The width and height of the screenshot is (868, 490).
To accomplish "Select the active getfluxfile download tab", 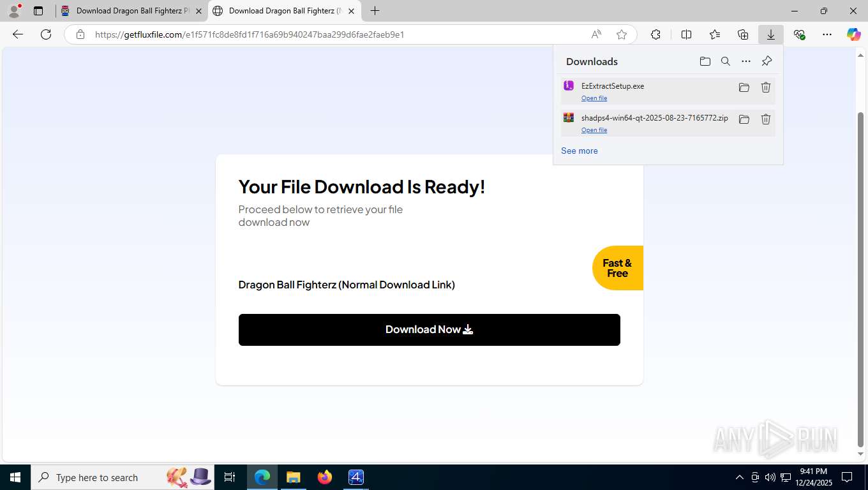I will pos(284,11).
